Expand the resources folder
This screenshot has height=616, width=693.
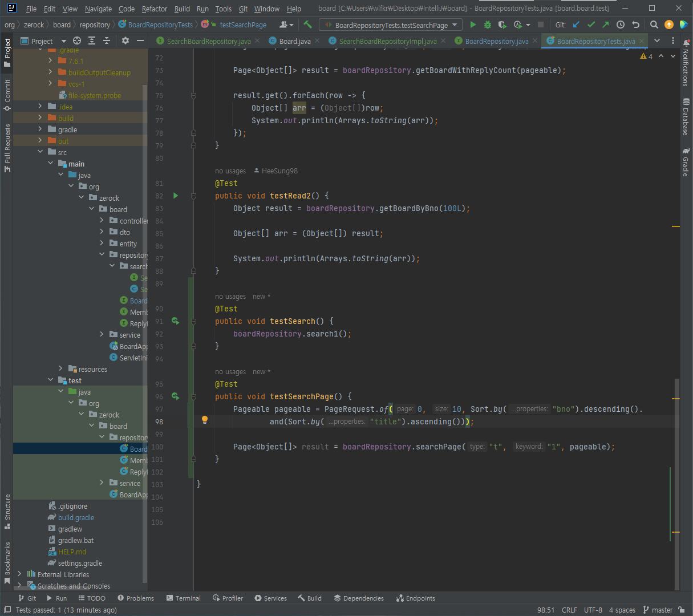point(60,368)
